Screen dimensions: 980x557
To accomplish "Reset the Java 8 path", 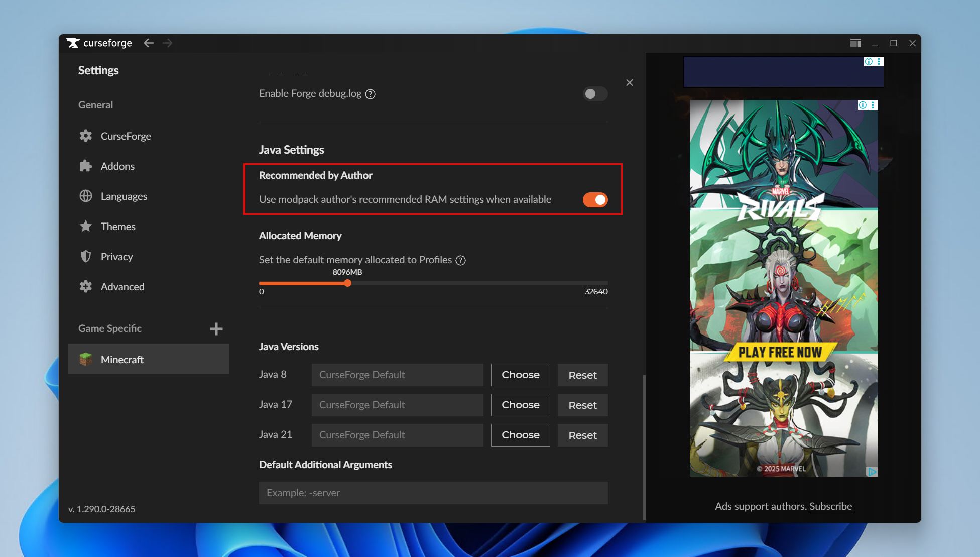I will pos(583,375).
